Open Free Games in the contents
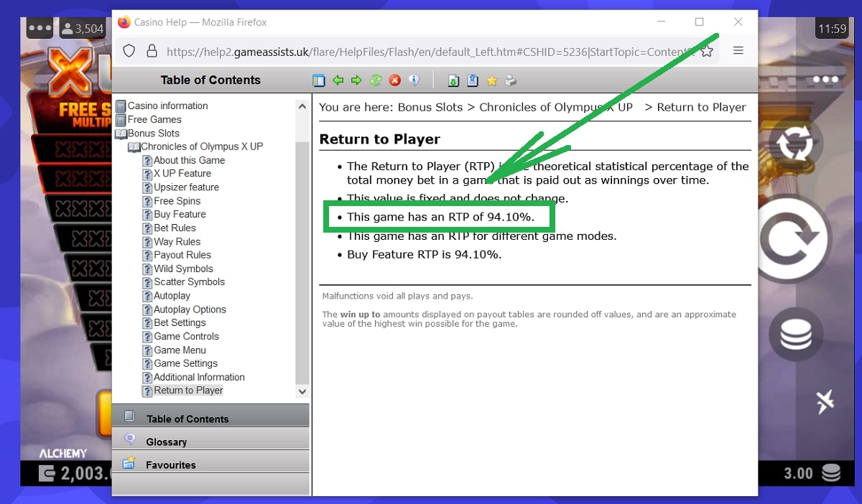The height and width of the screenshot is (504, 862). pos(154,119)
